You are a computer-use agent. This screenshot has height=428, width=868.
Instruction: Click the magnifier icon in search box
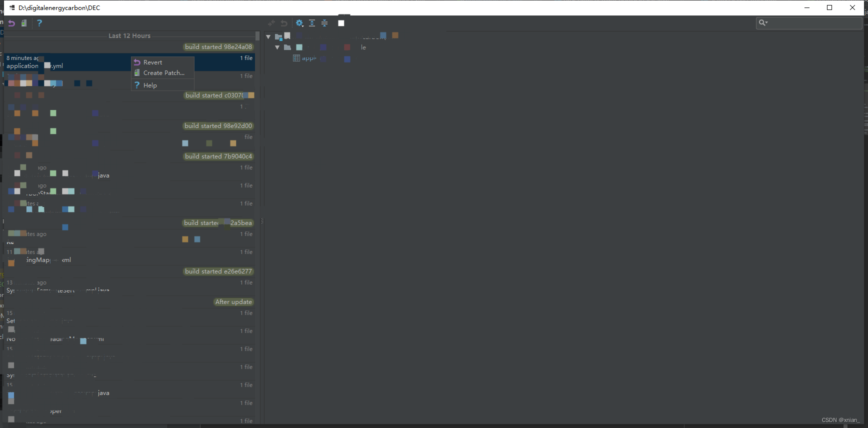763,22
